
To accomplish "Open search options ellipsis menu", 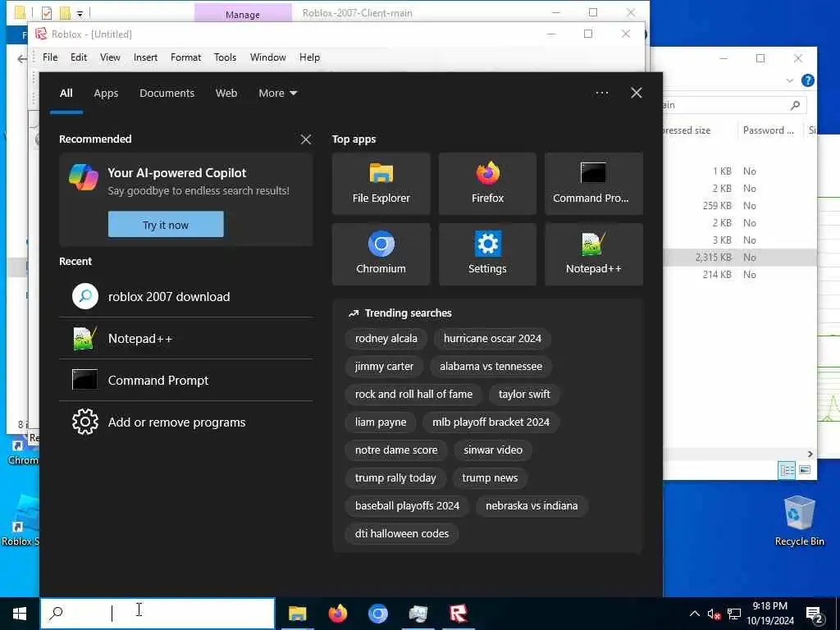I will (x=601, y=93).
